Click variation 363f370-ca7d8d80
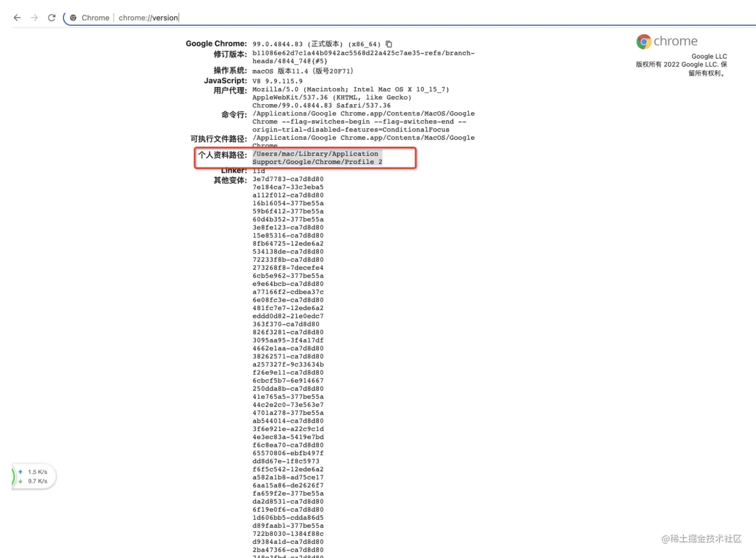The image size is (756, 558). pyautogui.click(x=286, y=324)
